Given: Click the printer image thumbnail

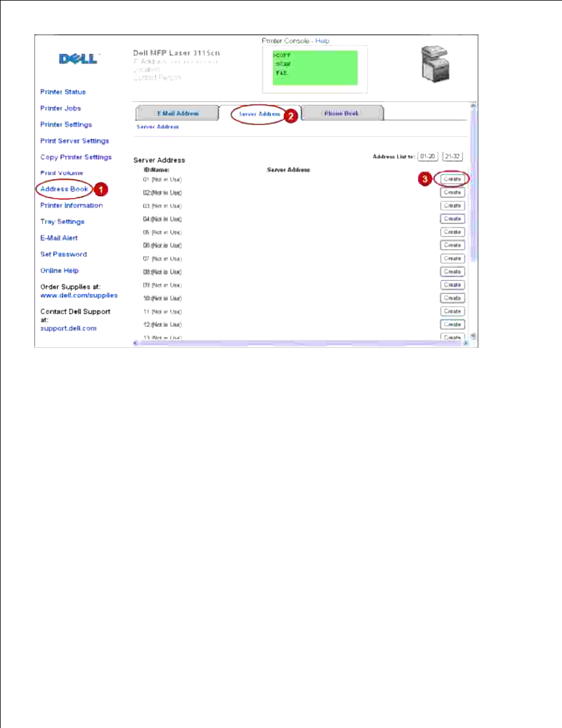Looking at the screenshot, I should [435, 63].
